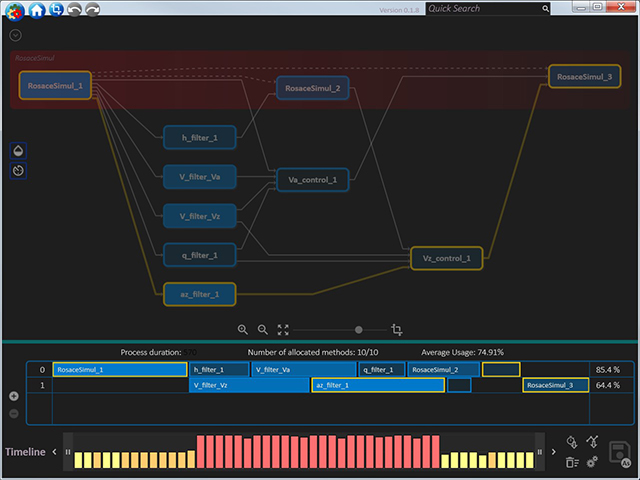This screenshot has width=640, height=480.
Task: Click the Save As disk icon
Action: click(x=619, y=453)
